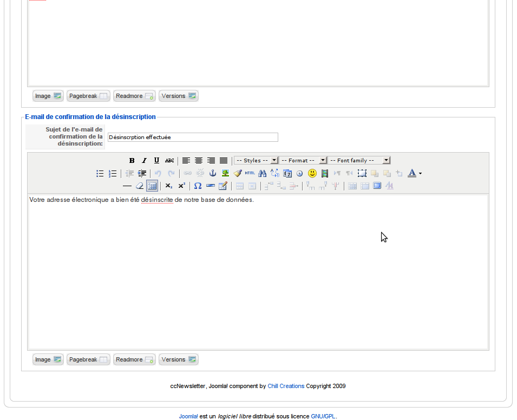The width and height of the screenshot is (517, 420).
Task: Open the HTML source editor
Action: [250, 173]
